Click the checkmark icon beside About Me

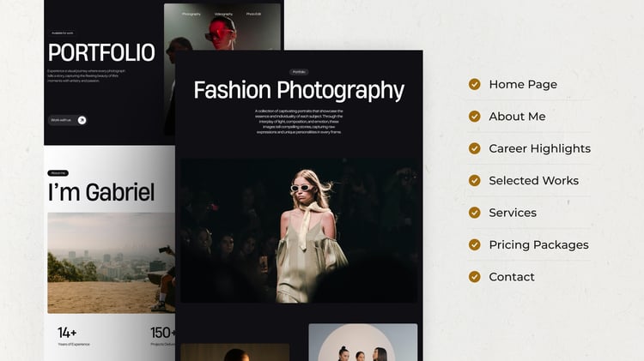pos(474,116)
